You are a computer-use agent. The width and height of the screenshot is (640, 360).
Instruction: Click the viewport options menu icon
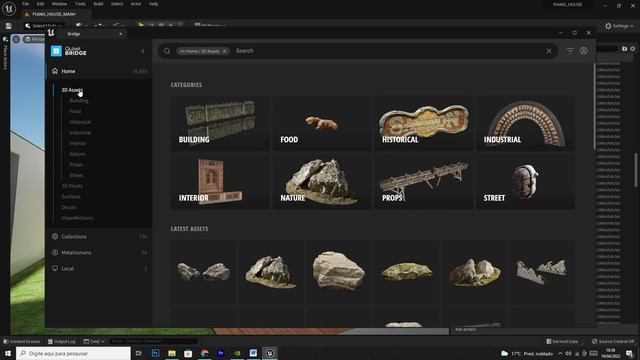(x=16, y=39)
